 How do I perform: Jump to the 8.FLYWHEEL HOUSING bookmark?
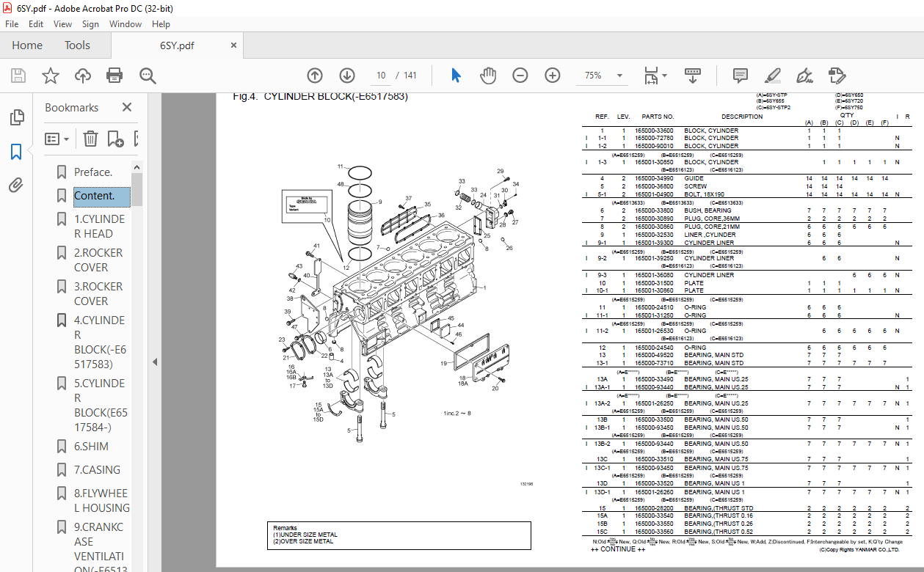(101, 501)
